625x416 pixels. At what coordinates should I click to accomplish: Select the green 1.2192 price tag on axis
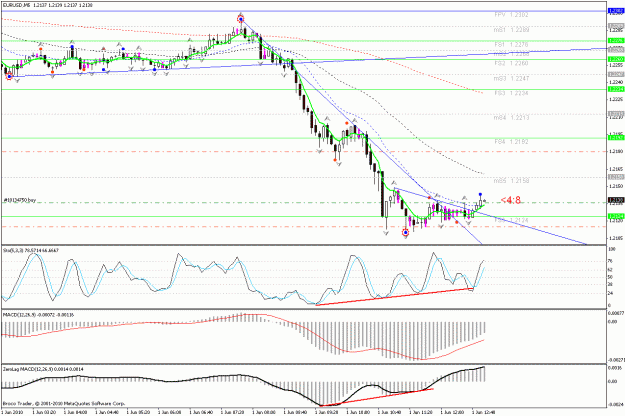point(615,138)
